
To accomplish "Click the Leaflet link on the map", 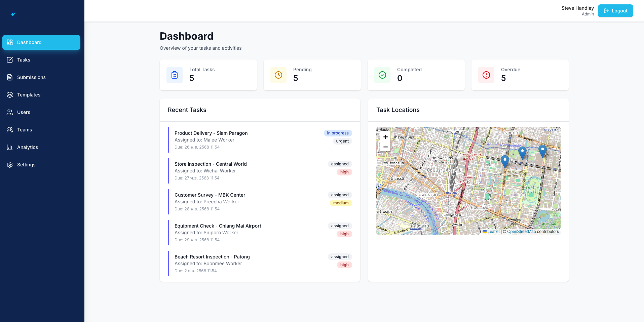I will tap(494, 232).
